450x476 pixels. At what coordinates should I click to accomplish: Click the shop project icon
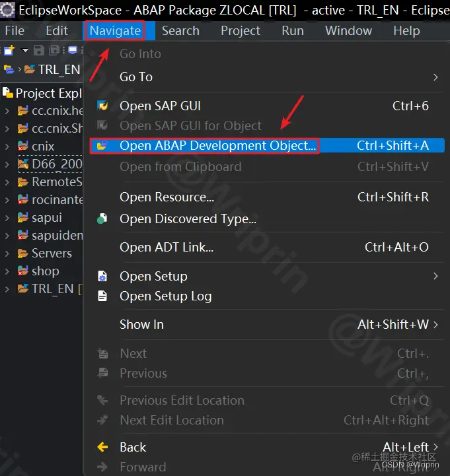click(22, 271)
